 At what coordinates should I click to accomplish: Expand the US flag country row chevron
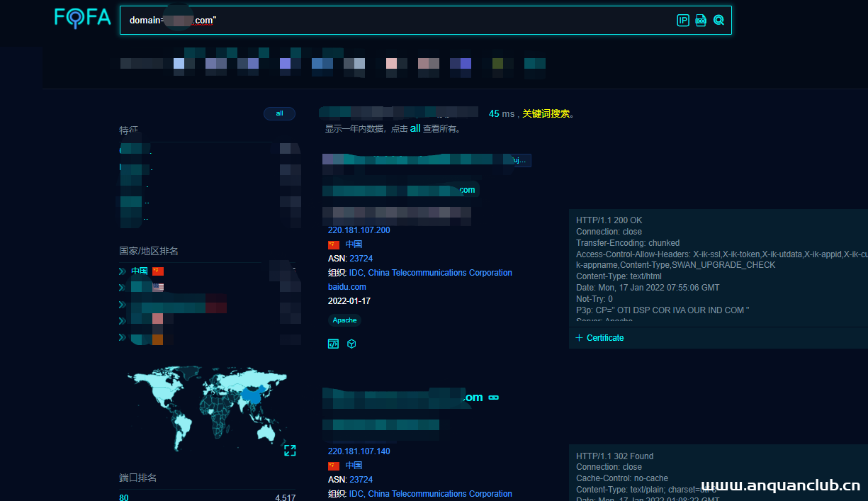point(123,288)
